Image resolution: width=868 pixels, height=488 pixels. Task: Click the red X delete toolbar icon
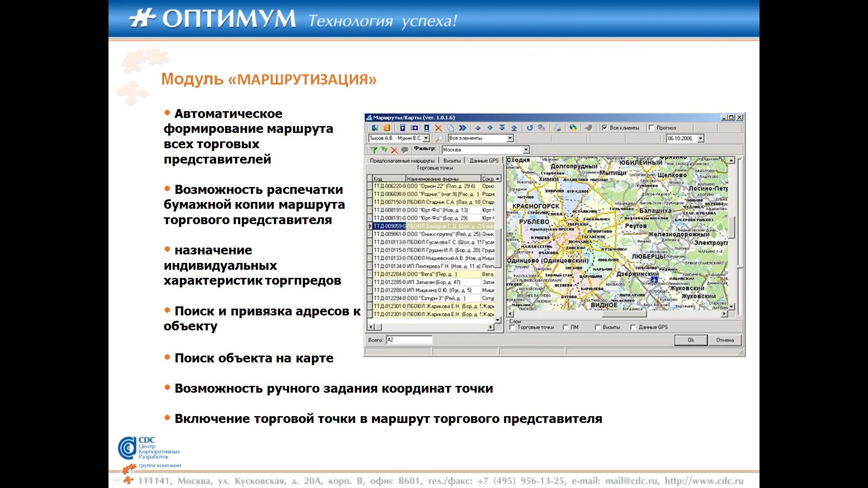(438, 128)
